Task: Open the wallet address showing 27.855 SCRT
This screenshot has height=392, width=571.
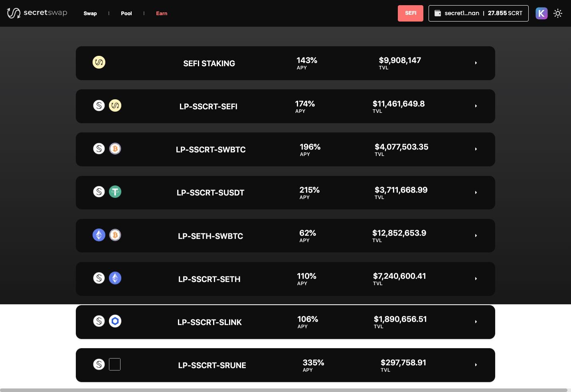Action: [478, 13]
